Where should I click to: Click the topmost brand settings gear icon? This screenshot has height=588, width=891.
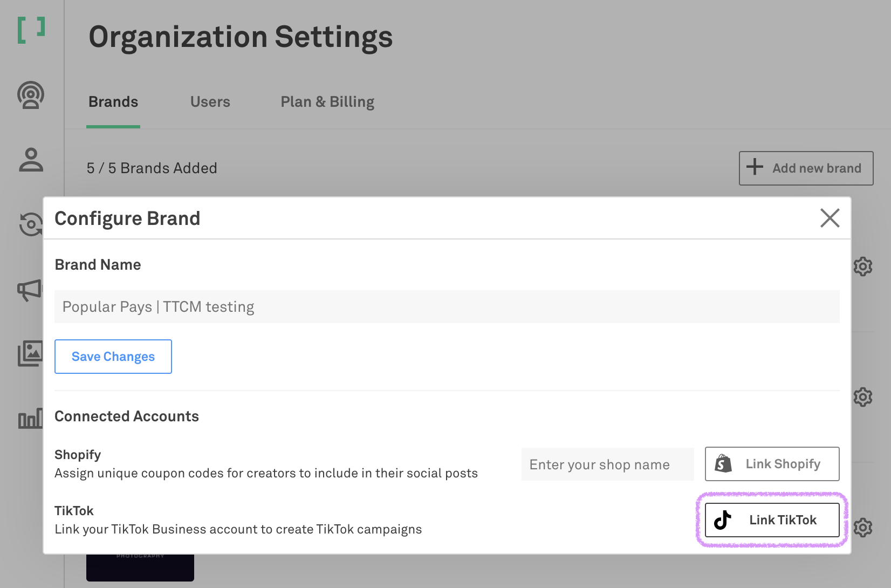pyautogui.click(x=863, y=266)
